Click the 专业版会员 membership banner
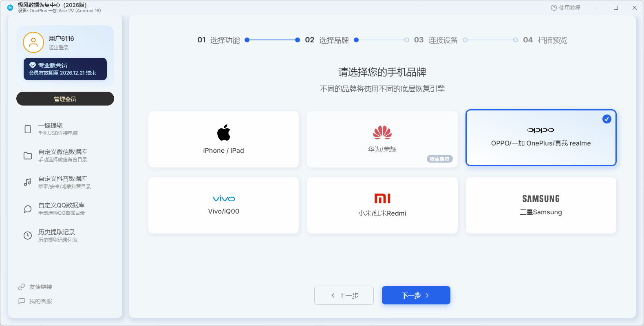 (65, 69)
